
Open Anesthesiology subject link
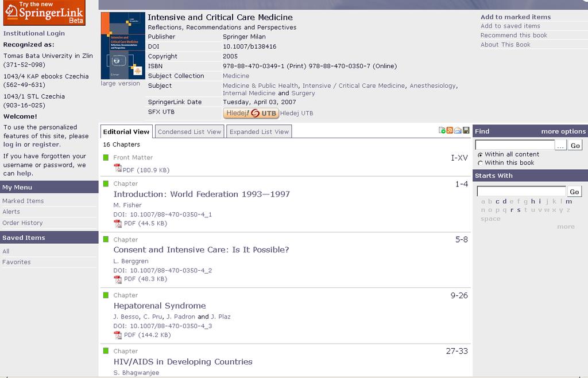pos(433,85)
